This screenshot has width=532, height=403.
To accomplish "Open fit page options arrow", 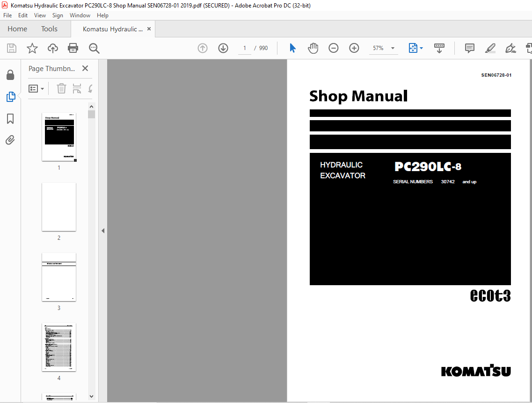I will click(422, 48).
